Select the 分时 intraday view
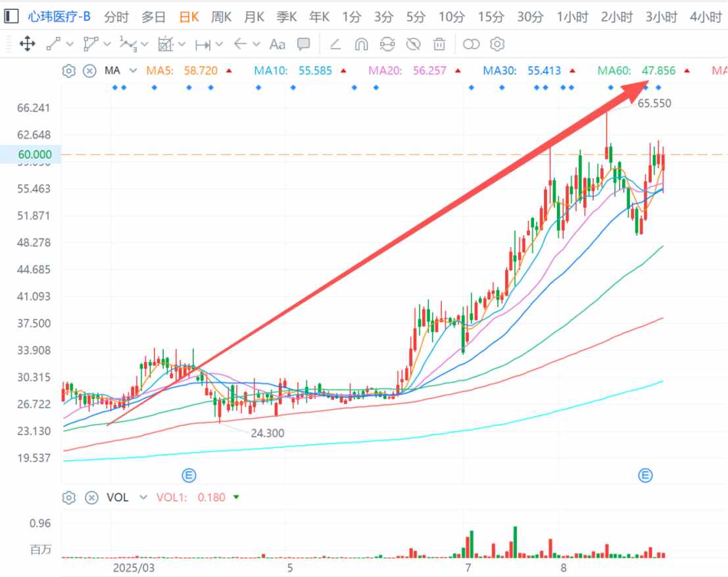The image size is (728, 577). tap(116, 17)
